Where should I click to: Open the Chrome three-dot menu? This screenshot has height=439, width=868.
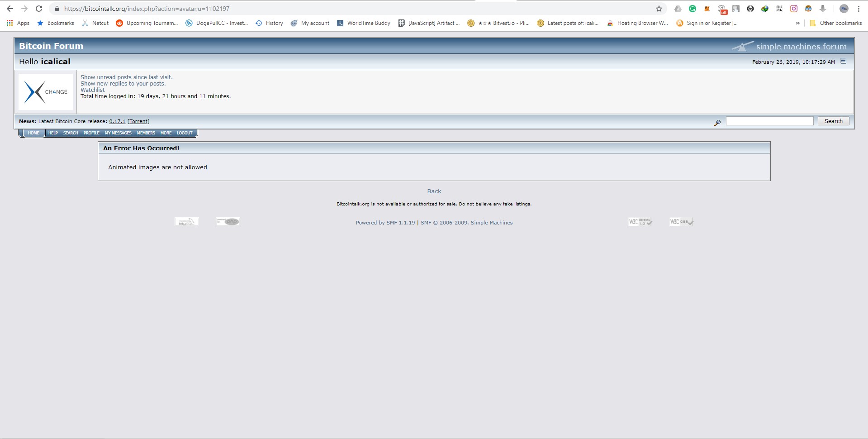[x=859, y=9]
